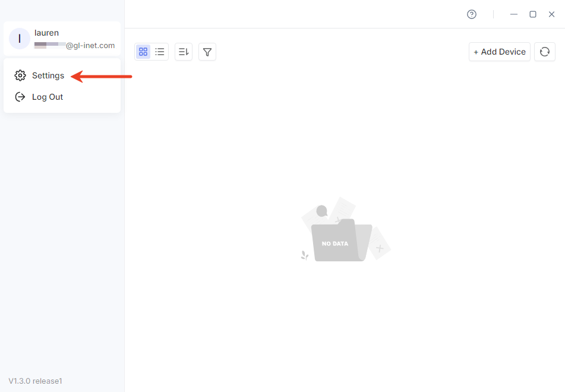This screenshot has height=392, width=565.
Task: Select the username lauren
Action: (x=46, y=33)
